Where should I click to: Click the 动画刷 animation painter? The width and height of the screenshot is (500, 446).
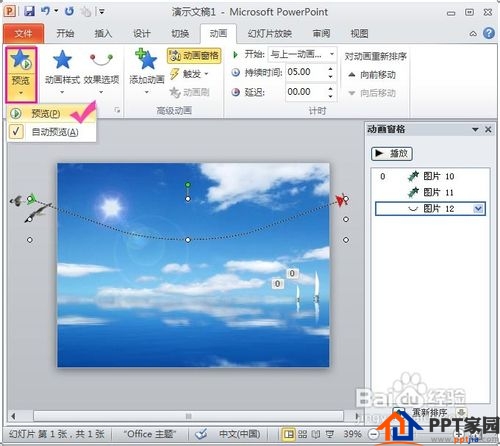pos(189,92)
